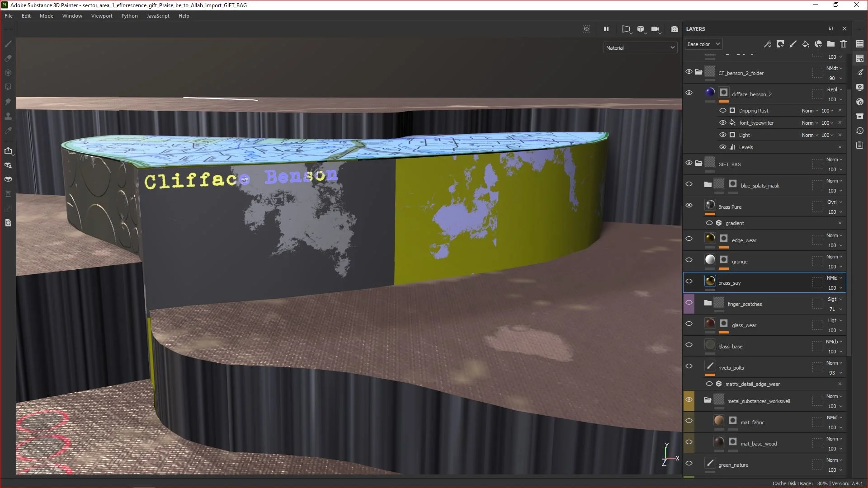Remove the Levels effect with its X
This screenshot has height=488, width=868.
(840, 147)
